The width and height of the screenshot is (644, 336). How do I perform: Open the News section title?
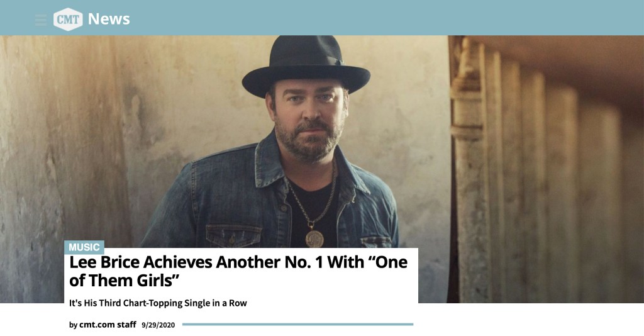(x=109, y=19)
